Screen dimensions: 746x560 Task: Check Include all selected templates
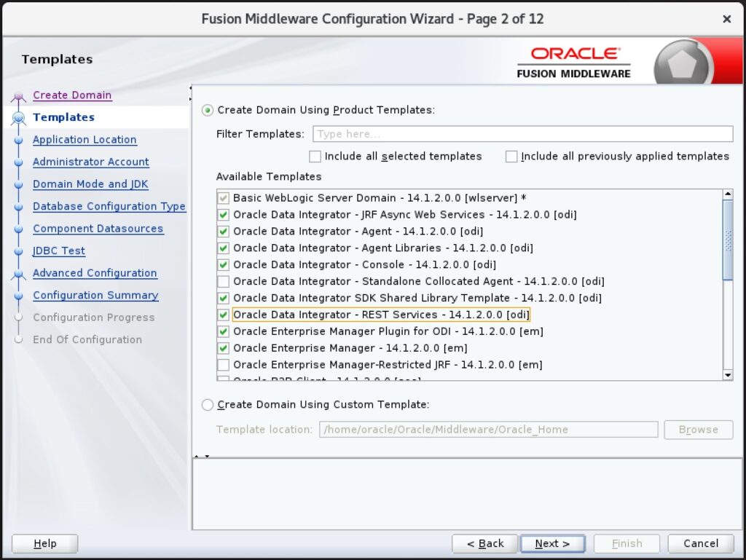coord(315,157)
